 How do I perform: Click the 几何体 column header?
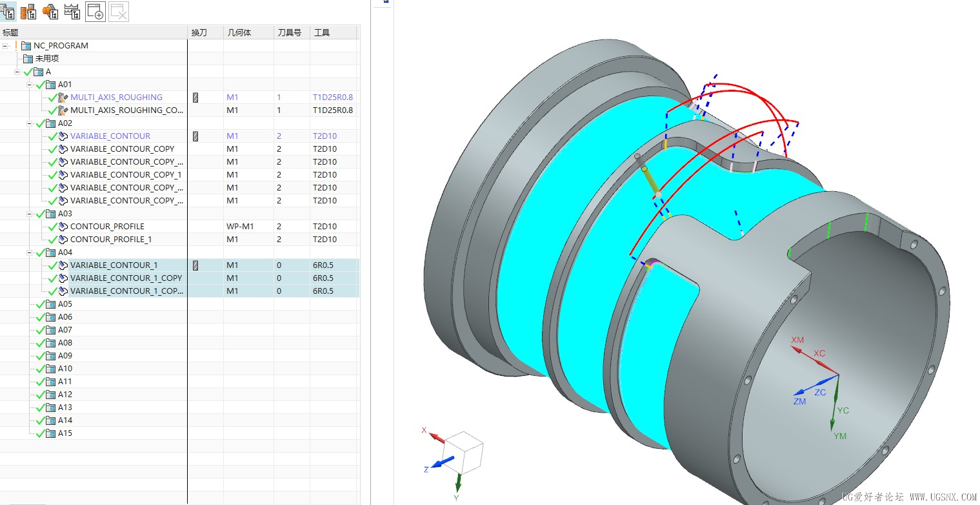click(x=248, y=32)
